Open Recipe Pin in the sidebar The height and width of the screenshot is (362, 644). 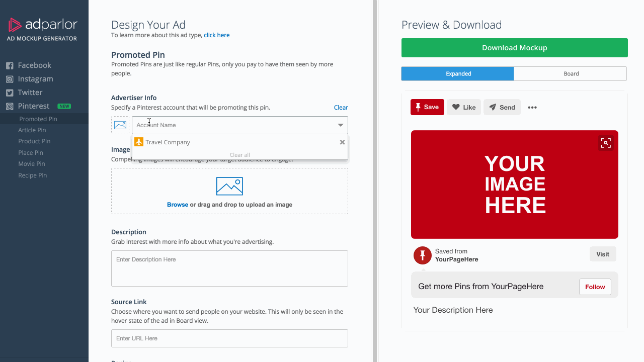[x=32, y=175]
